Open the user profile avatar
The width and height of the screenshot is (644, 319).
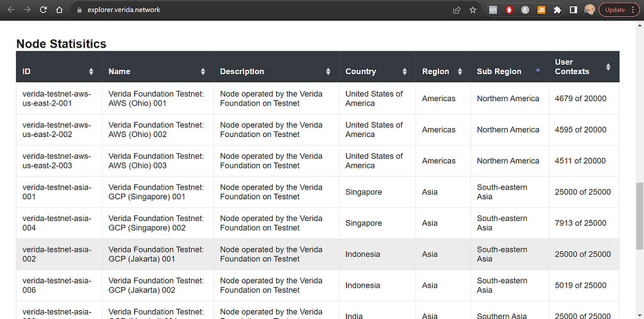589,10
